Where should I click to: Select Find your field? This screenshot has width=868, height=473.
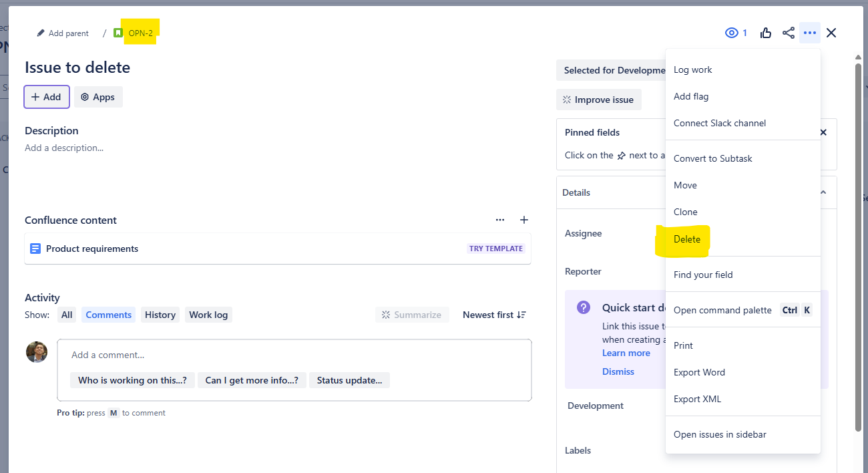(x=742, y=275)
